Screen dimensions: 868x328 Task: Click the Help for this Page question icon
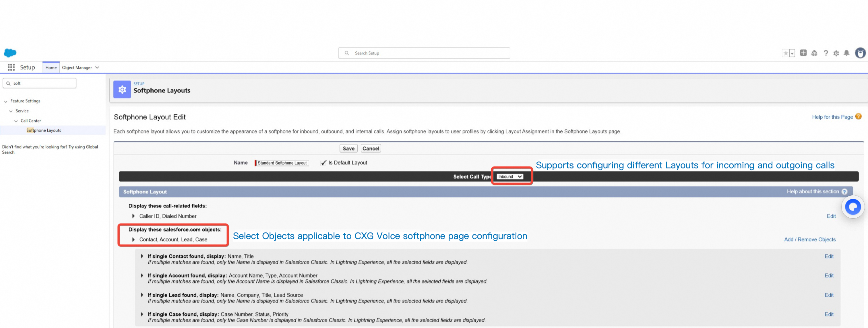pyautogui.click(x=859, y=117)
